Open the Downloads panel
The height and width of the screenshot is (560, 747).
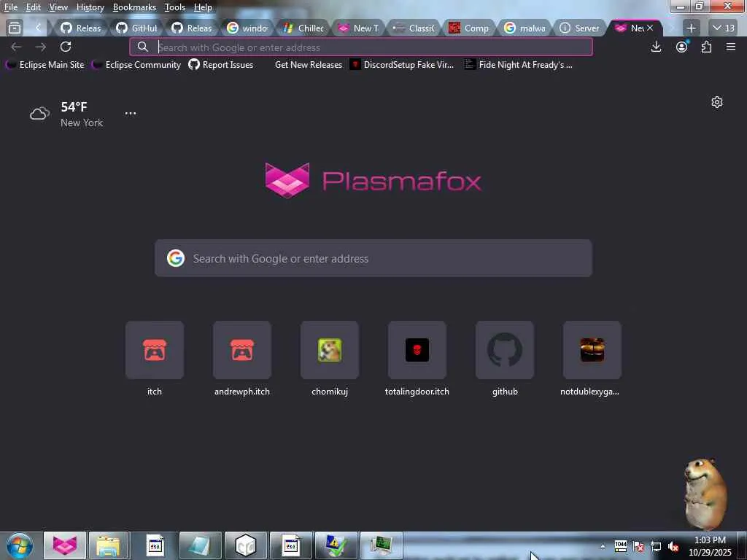[x=656, y=47]
